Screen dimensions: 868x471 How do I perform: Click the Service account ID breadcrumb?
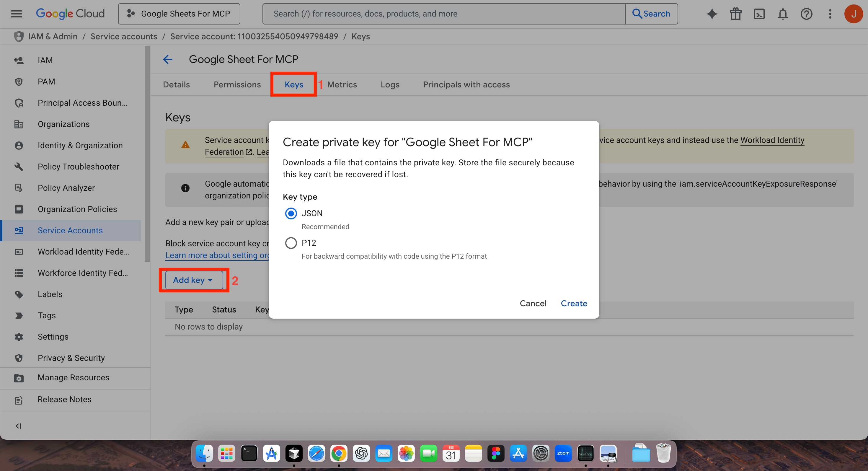point(254,36)
